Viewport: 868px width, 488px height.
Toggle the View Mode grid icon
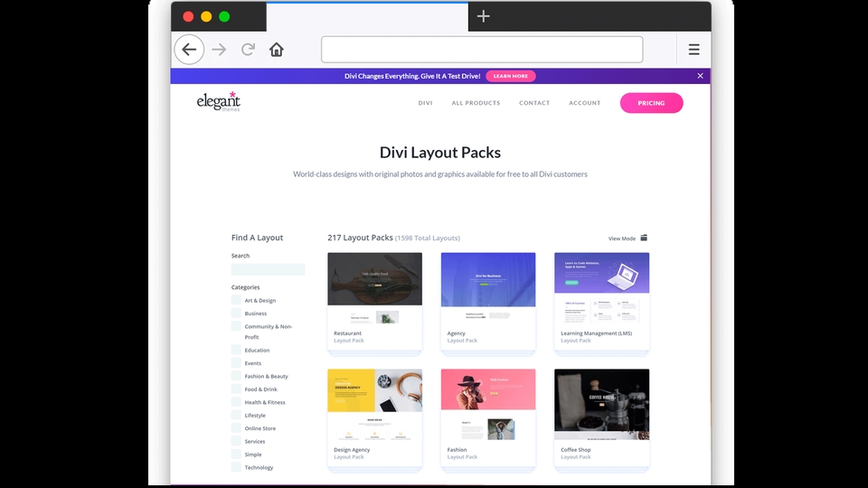(644, 238)
